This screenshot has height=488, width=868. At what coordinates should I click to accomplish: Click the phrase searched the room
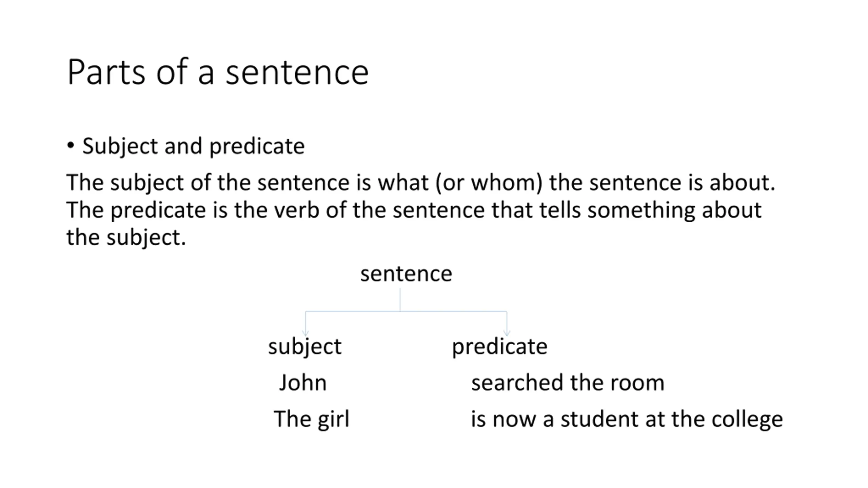click(568, 383)
